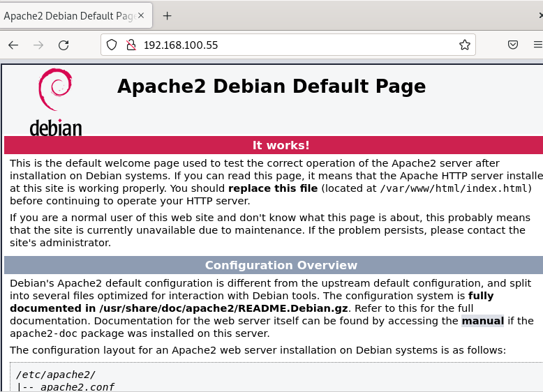543x392 pixels.
Task: Reload the current page
Action: (x=64, y=45)
